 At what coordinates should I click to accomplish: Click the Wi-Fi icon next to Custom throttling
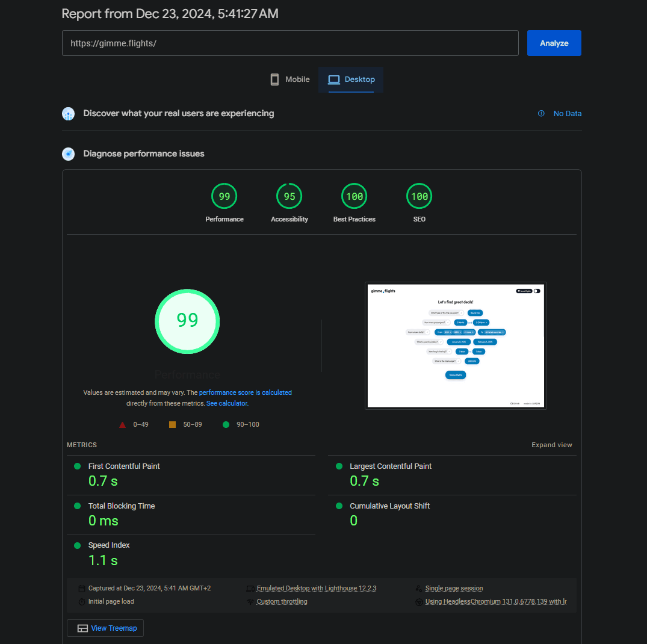(250, 602)
